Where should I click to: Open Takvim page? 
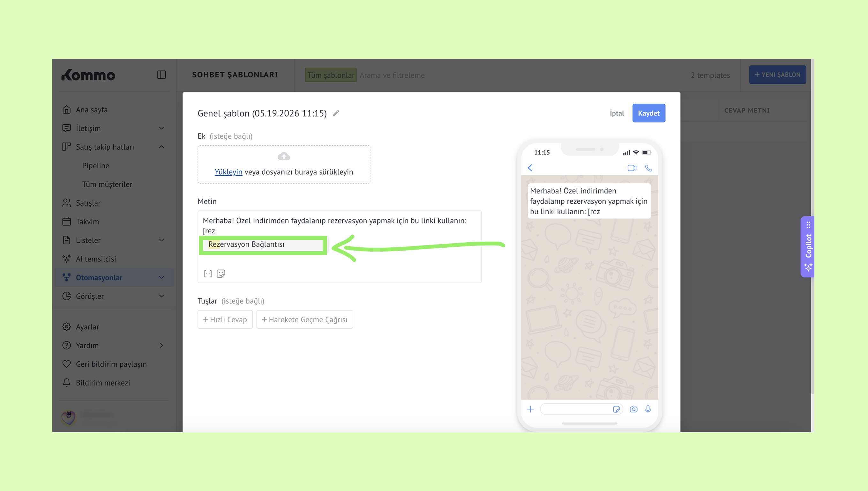(87, 222)
